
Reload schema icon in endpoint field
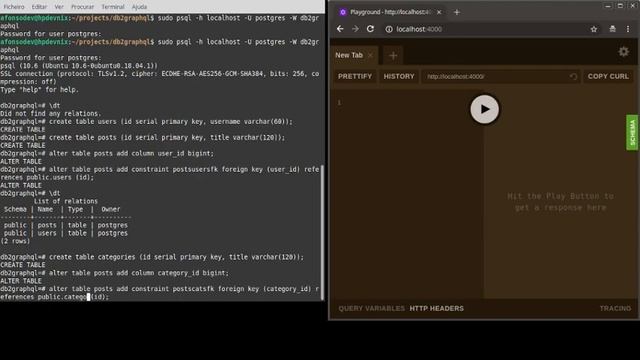tap(573, 76)
